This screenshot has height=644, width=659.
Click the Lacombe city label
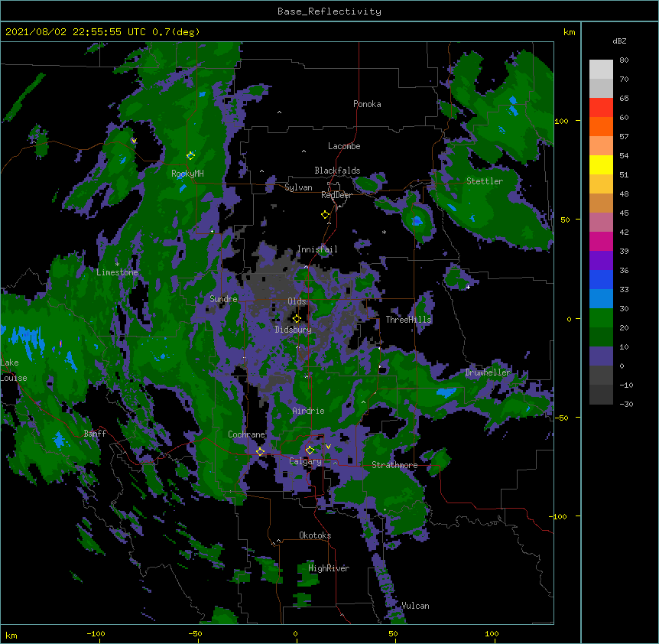point(344,146)
